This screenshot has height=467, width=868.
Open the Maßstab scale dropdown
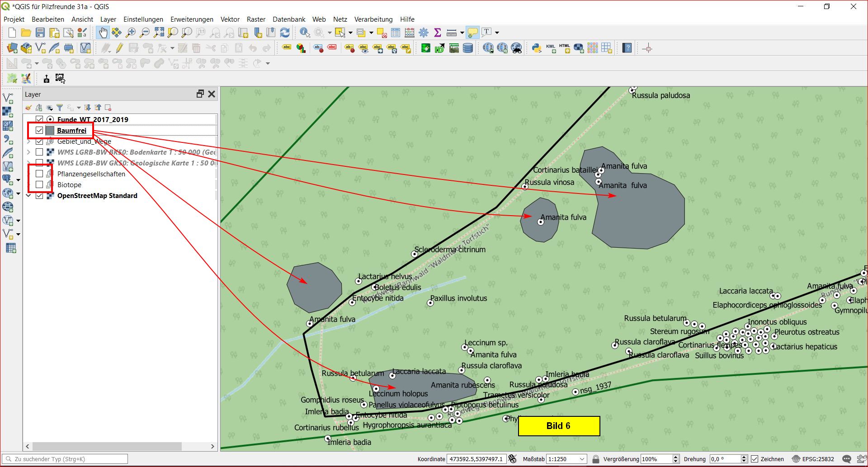point(582,459)
